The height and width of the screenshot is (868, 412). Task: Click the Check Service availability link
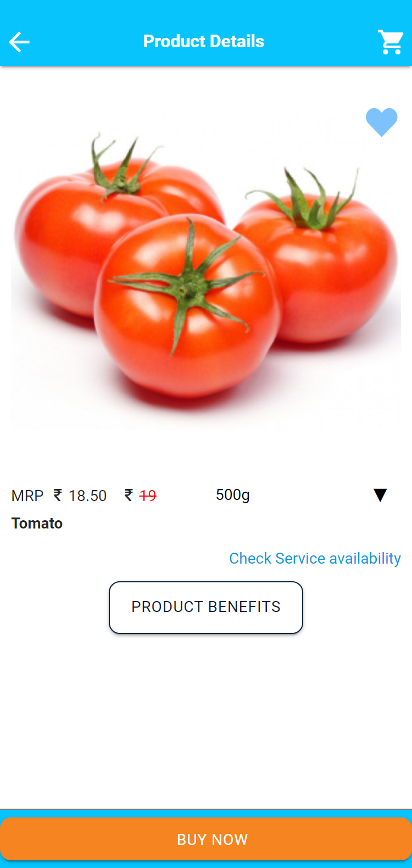click(x=315, y=558)
